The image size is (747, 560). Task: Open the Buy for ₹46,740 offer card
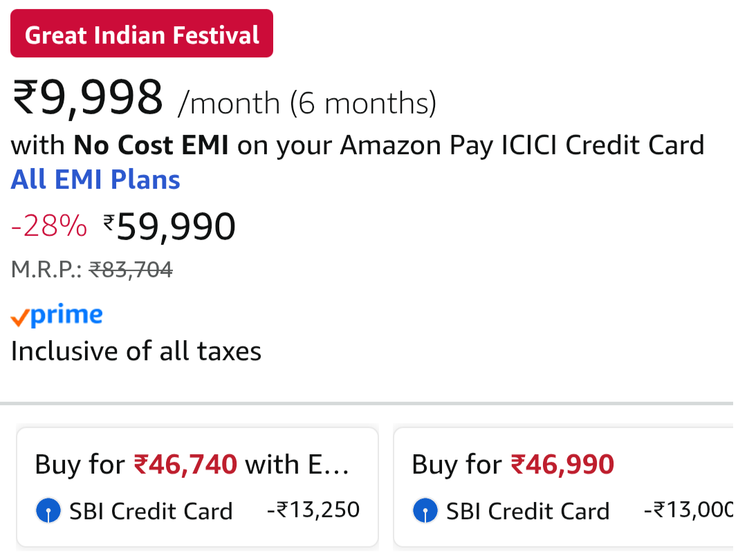[197, 487]
